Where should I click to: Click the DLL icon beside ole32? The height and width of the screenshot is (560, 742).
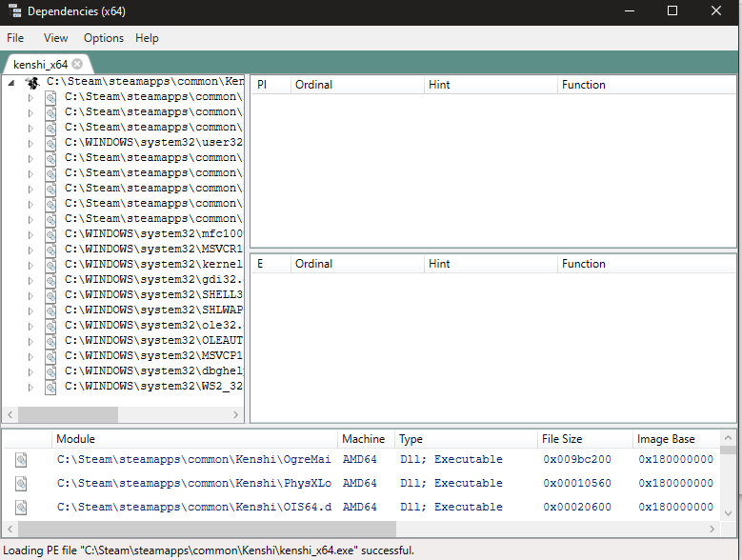50,327
